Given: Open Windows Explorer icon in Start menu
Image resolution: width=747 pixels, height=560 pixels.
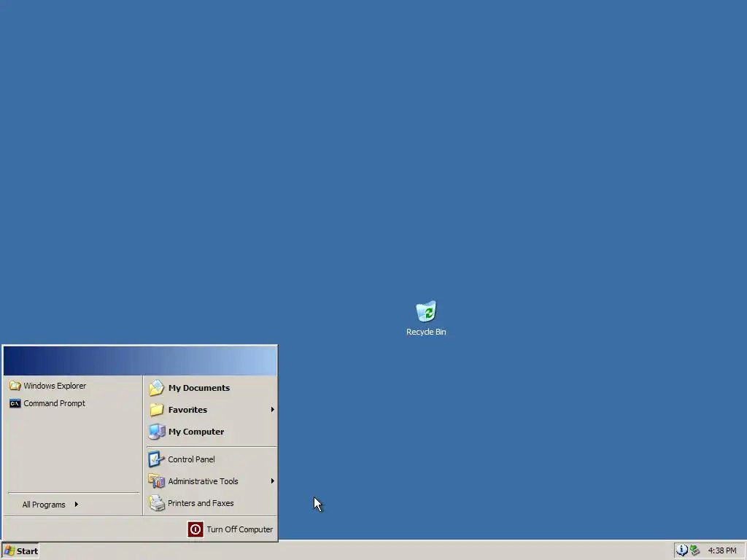Looking at the screenshot, I should coord(15,386).
